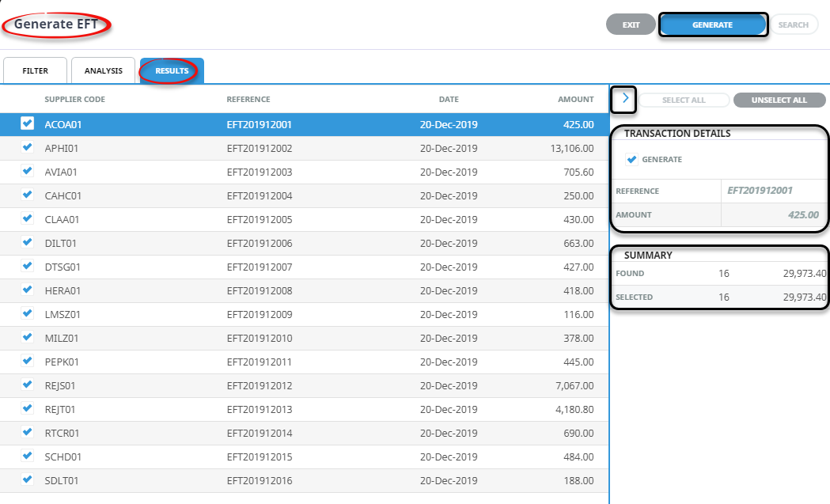Collapse the side panel with the chevron arrow
The image size is (830, 504).
(x=625, y=99)
